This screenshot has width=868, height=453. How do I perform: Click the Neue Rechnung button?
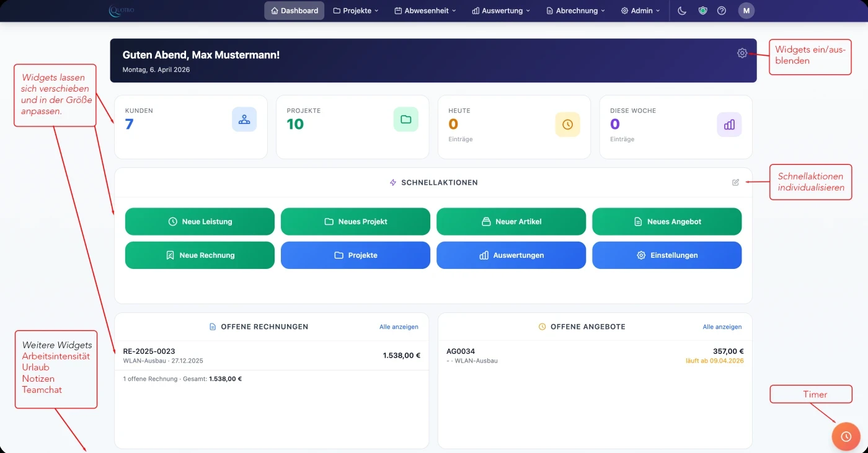coord(200,255)
